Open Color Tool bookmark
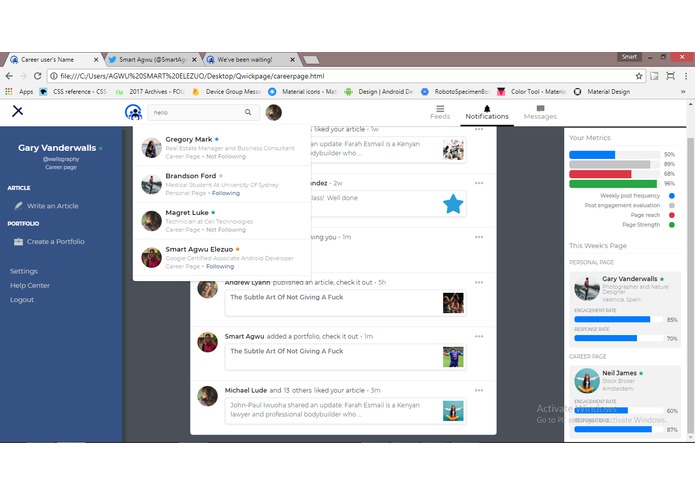Image resolution: width=695 pixels, height=494 pixels. (531, 91)
